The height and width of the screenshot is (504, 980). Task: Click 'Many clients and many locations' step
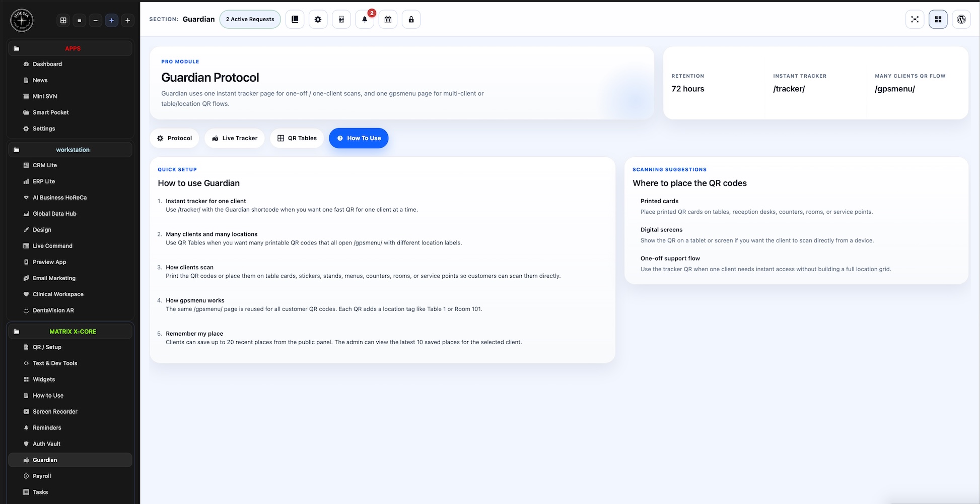212,234
